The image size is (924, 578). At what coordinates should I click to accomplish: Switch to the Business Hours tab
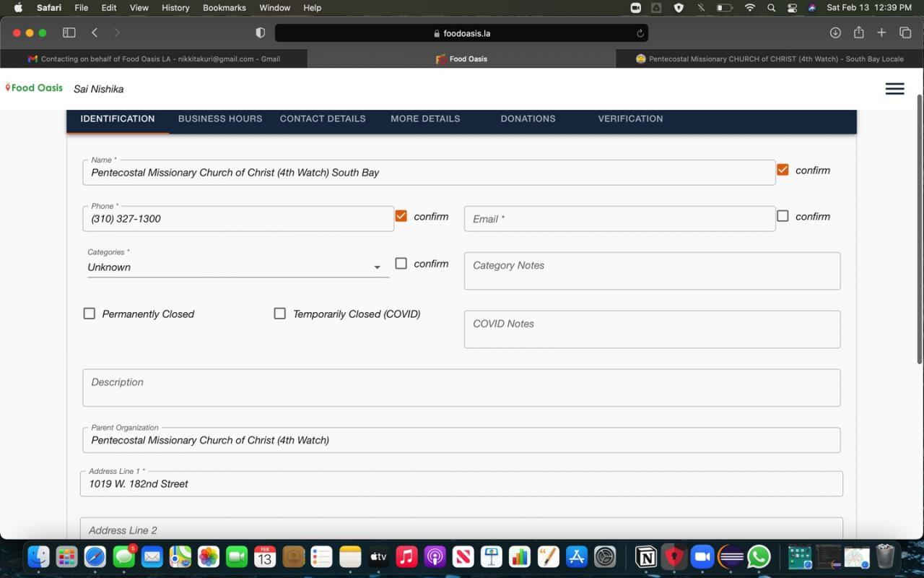coord(220,118)
